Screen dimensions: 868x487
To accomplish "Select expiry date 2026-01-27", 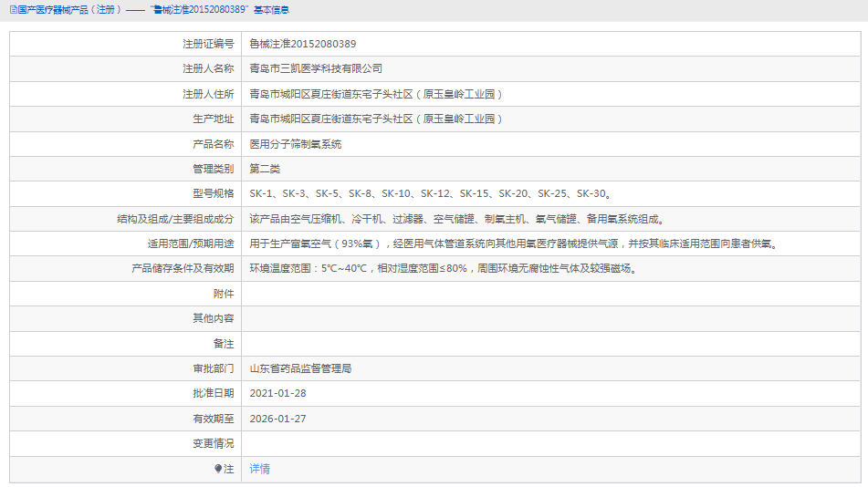I will [277, 419].
